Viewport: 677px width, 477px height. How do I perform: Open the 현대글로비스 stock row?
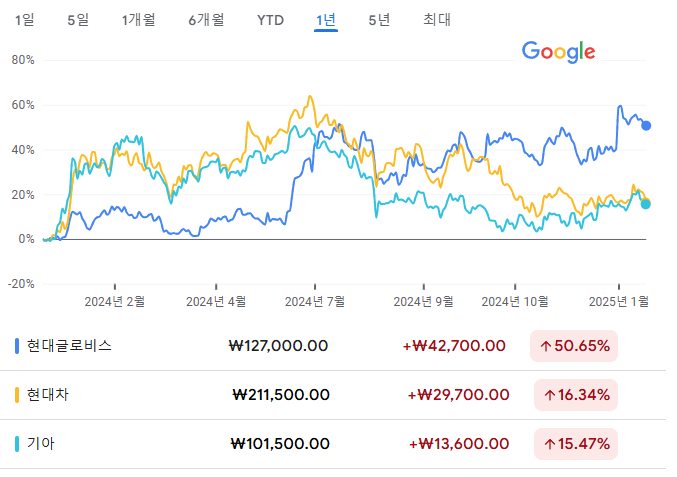tap(333, 346)
